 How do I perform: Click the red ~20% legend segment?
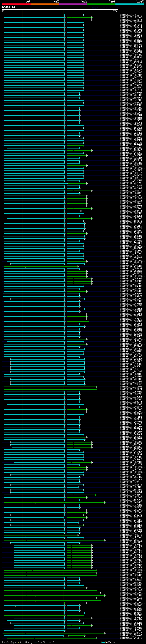click(x=16, y=4)
